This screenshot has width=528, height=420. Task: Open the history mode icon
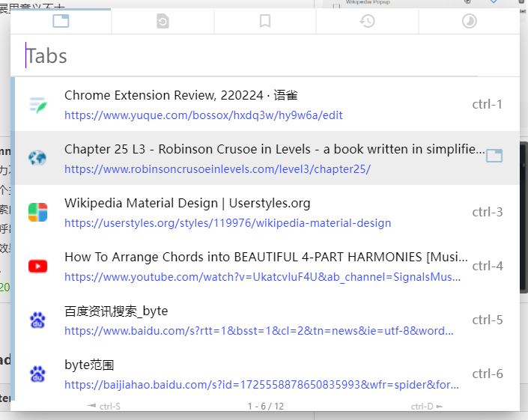coord(367,21)
